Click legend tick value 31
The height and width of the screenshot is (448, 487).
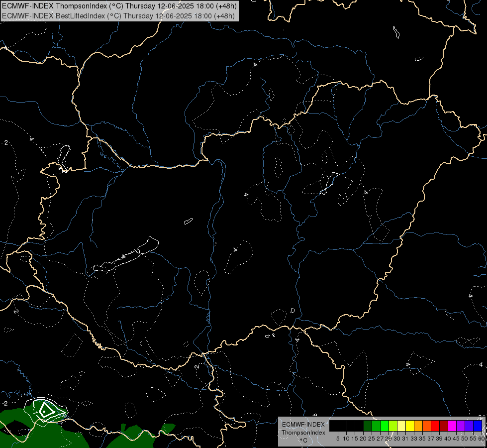(x=405, y=439)
